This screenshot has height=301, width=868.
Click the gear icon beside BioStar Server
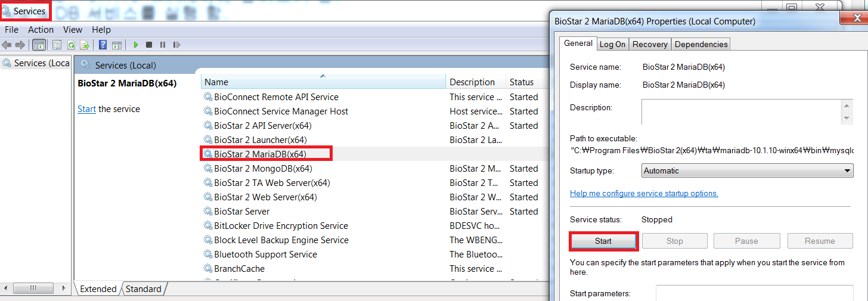tap(207, 212)
